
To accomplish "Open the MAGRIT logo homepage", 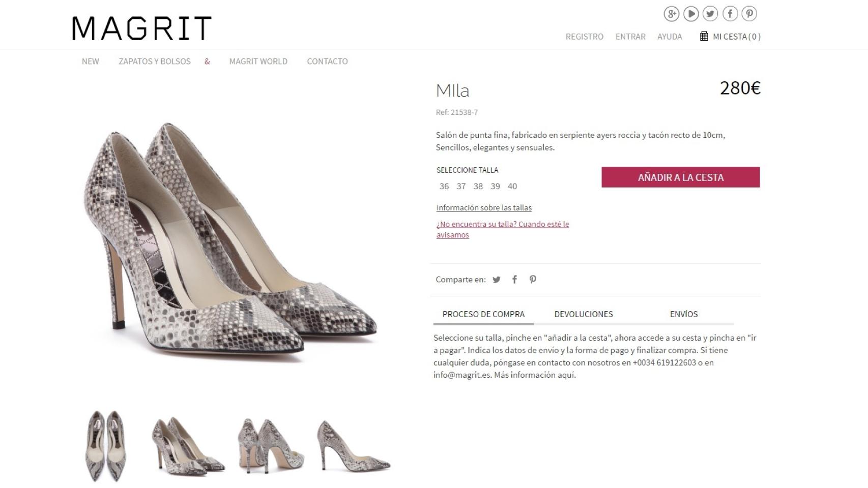I will click(x=141, y=28).
